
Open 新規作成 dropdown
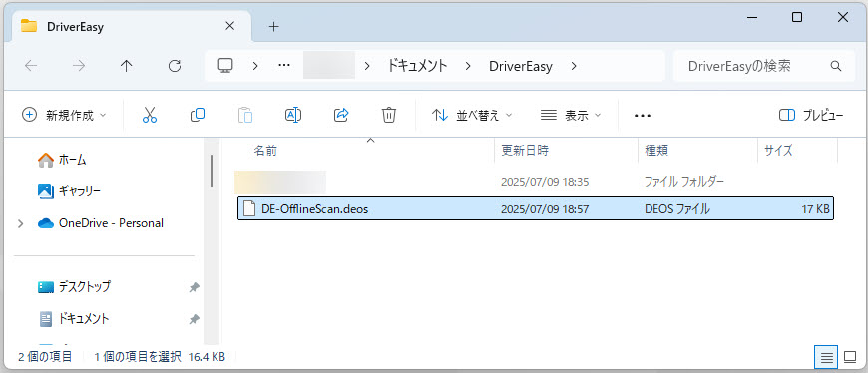[x=64, y=115]
